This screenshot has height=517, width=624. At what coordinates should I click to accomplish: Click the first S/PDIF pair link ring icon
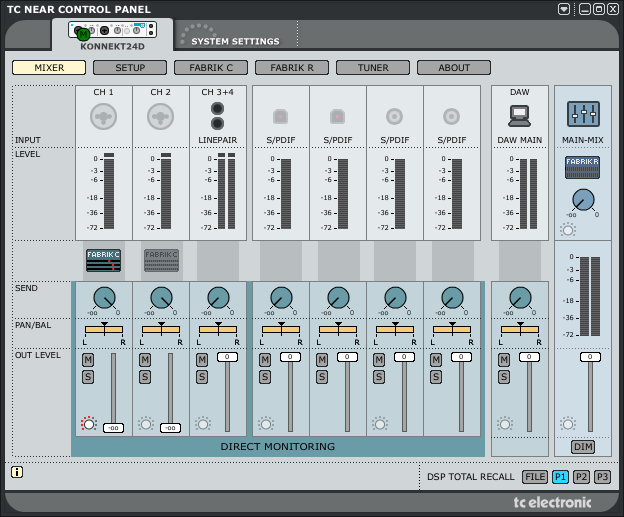click(266, 424)
